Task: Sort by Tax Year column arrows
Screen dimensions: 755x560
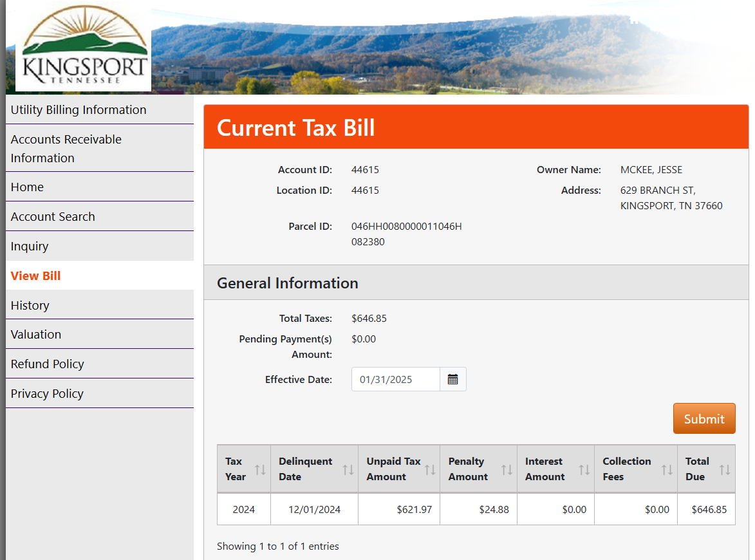Action: tap(260, 469)
